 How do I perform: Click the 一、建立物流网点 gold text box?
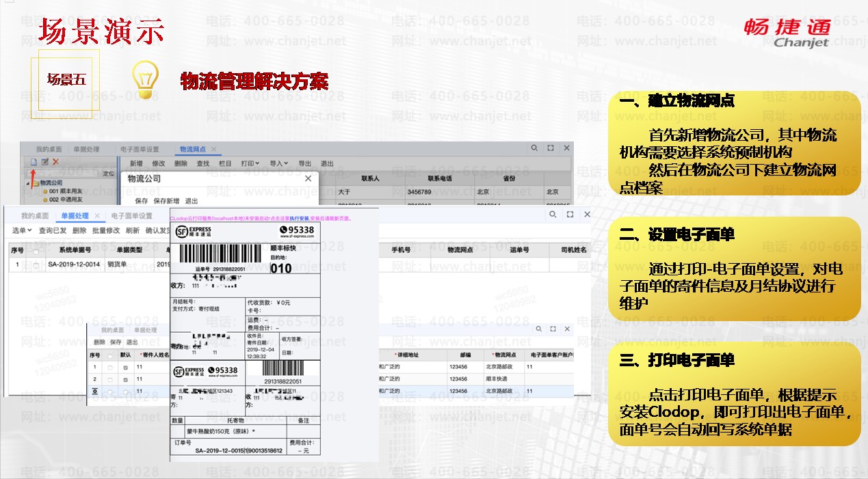(734, 143)
